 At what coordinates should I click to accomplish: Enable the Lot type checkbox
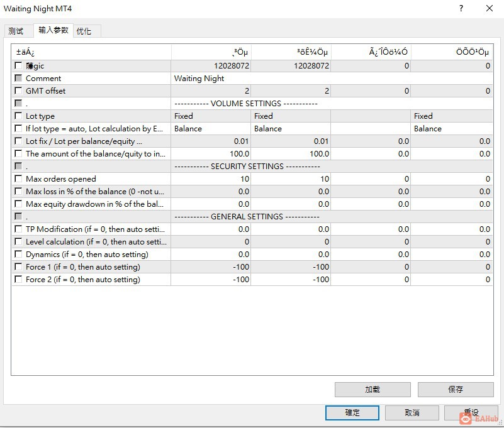[x=18, y=116]
